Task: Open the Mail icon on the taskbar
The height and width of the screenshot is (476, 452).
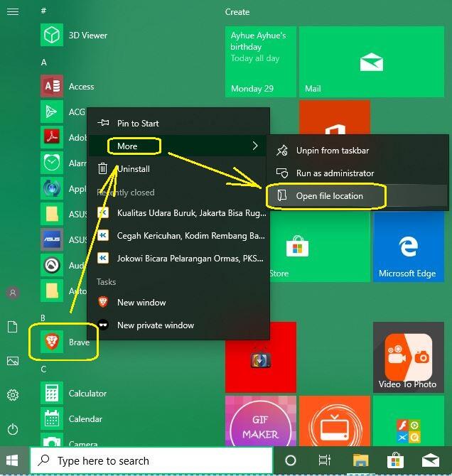Action: point(431,460)
